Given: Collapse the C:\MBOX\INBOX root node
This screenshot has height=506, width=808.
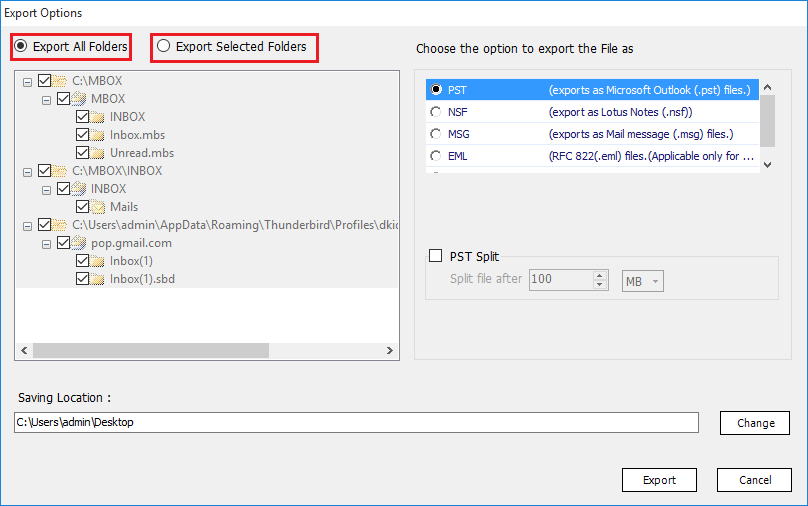Looking at the screenshot, I should pos(27,172).
